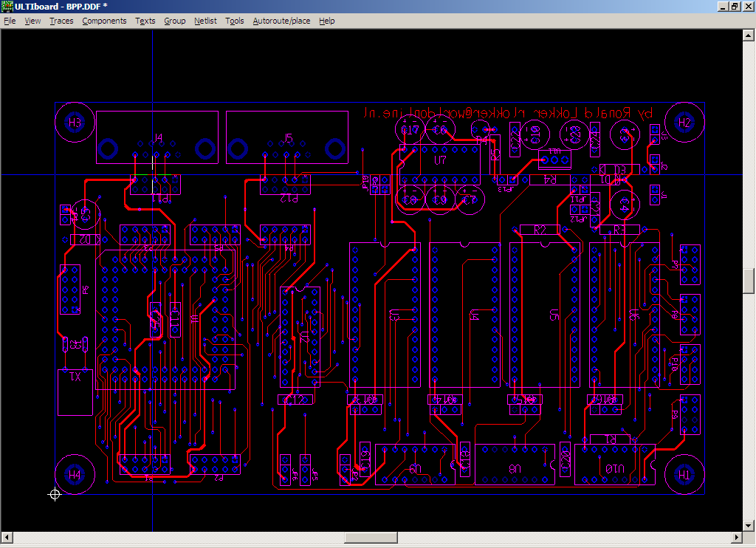Open the Group menu
Screen dimensions: 756x548
[174, 21]
